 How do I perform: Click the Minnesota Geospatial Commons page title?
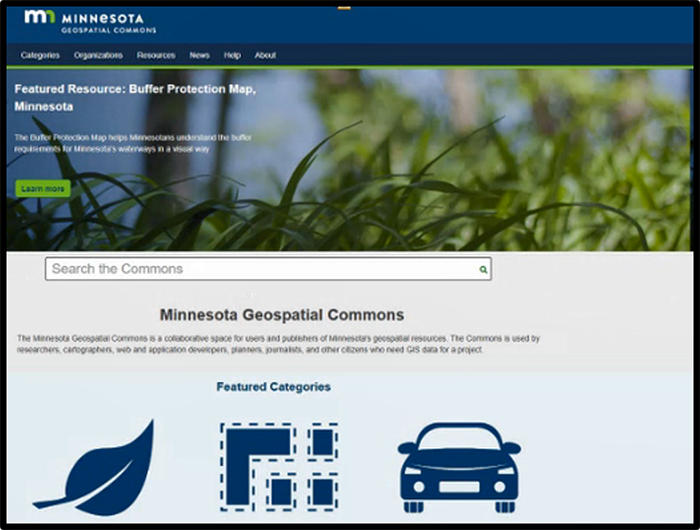(x=282, y=315)
